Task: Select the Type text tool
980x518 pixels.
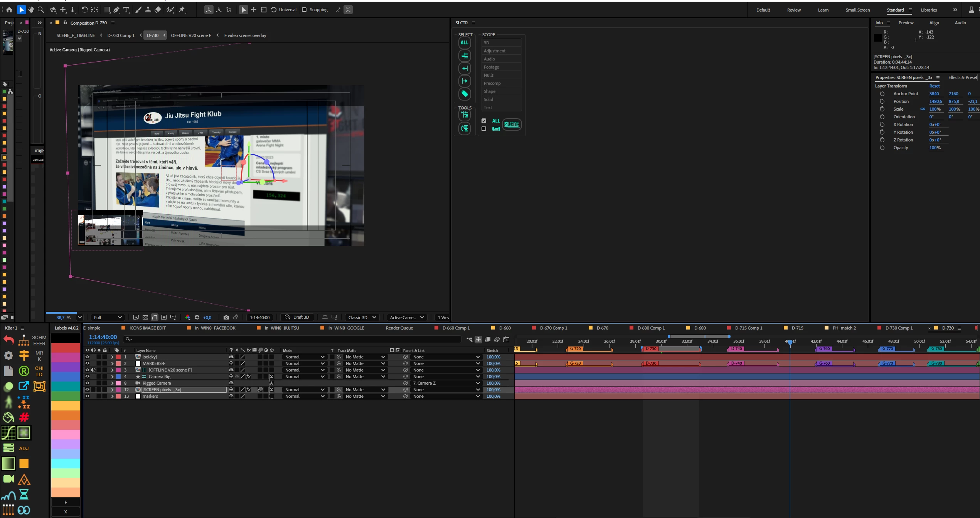Action: point(126,10)
